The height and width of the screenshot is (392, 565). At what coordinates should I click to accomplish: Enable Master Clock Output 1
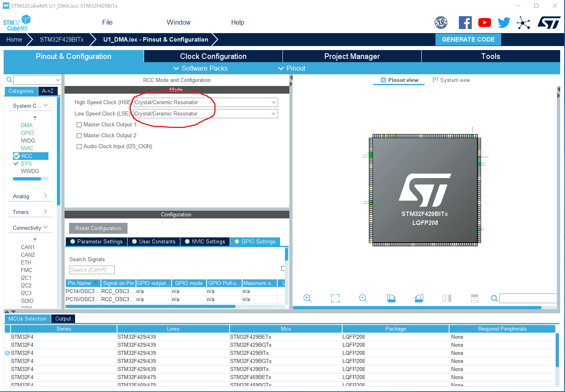(x=79, y=124)
